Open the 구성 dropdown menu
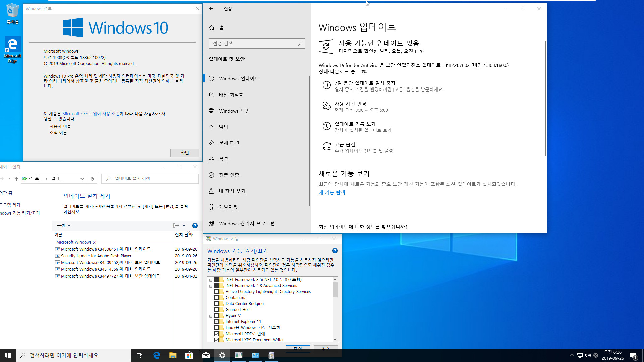The height and width of the screenshot is (362, 644). point(64,225)
